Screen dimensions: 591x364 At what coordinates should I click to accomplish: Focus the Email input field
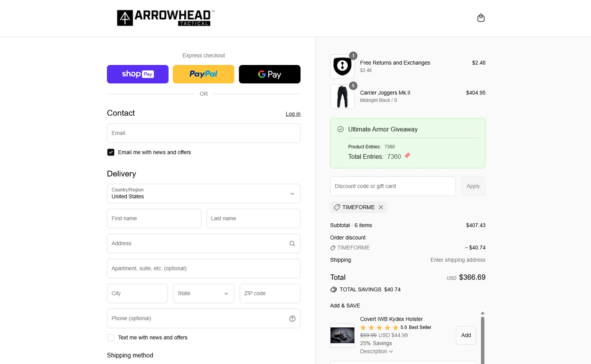(203, 133)
